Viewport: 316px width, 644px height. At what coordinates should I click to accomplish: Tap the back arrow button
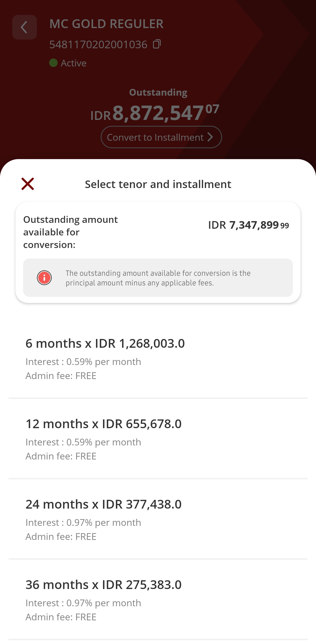coord(24,27)
